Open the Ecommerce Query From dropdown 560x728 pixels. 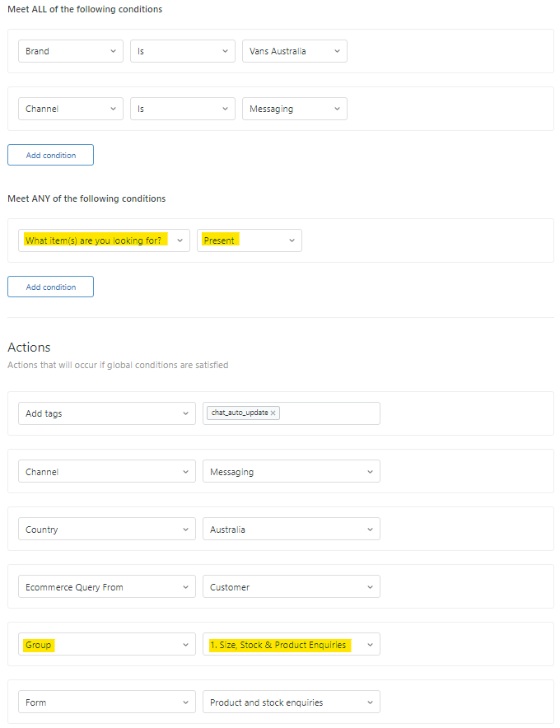pos(107,587)
